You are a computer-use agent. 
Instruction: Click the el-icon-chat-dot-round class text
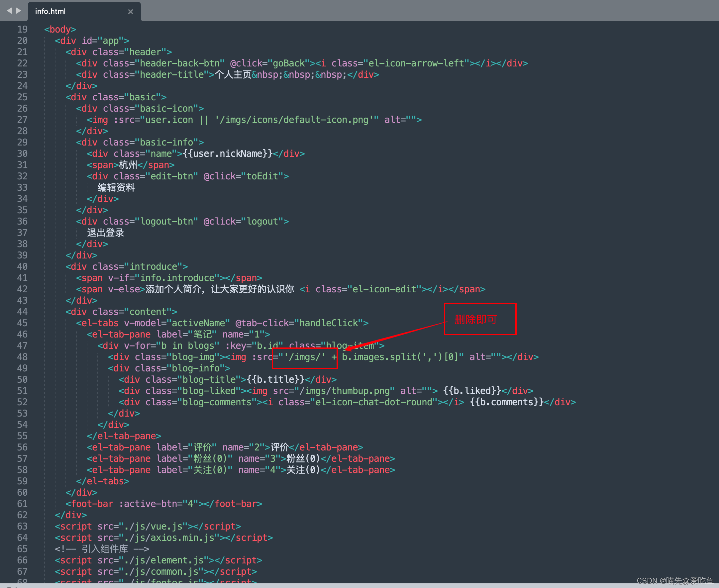(x=373, y=402)
